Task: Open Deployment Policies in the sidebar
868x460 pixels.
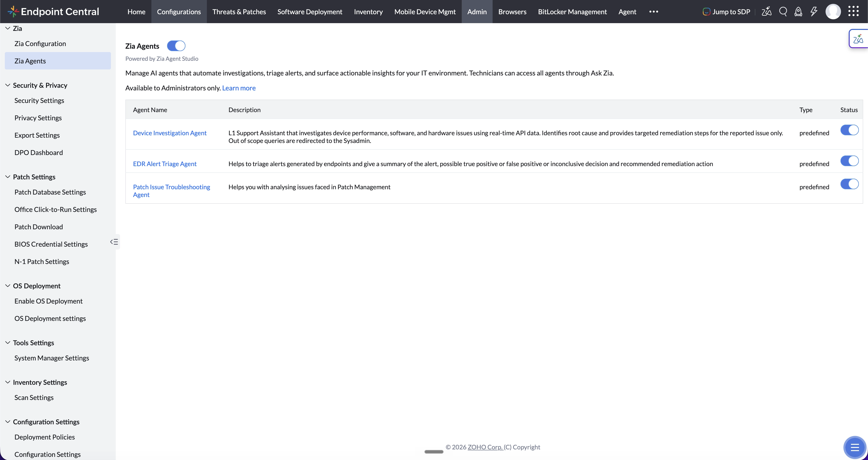Action: [58, 437]
